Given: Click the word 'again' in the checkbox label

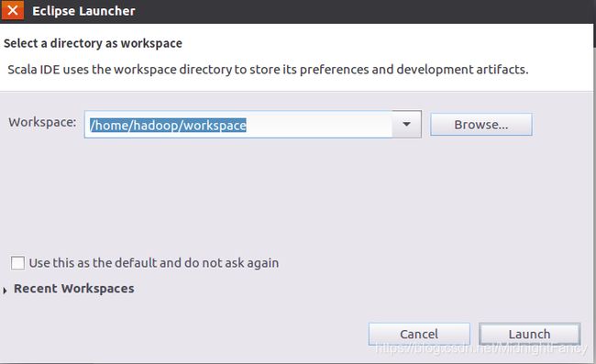Looking at the screenshot, I should click(263, 263).
